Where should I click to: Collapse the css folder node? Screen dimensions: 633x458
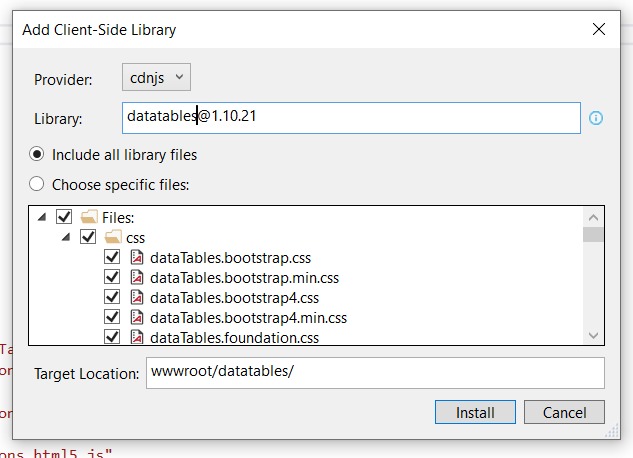click(x=66, y=237)
